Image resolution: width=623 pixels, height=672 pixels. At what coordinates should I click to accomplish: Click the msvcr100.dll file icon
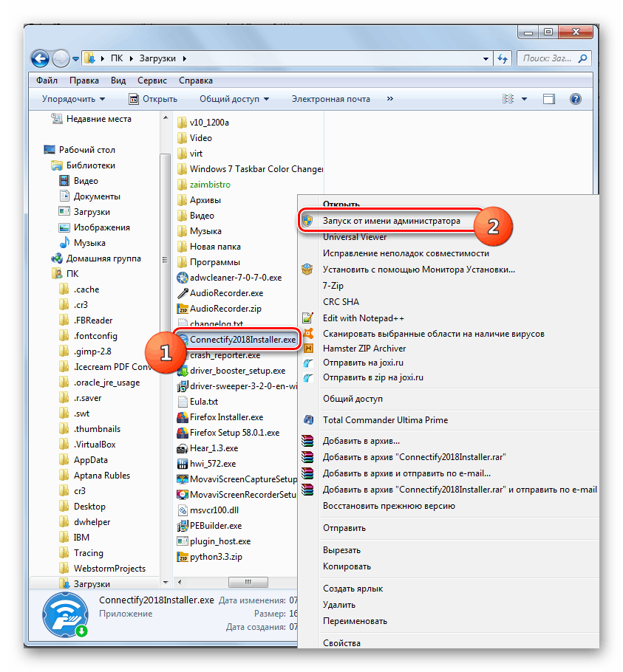tap(183, 510)
